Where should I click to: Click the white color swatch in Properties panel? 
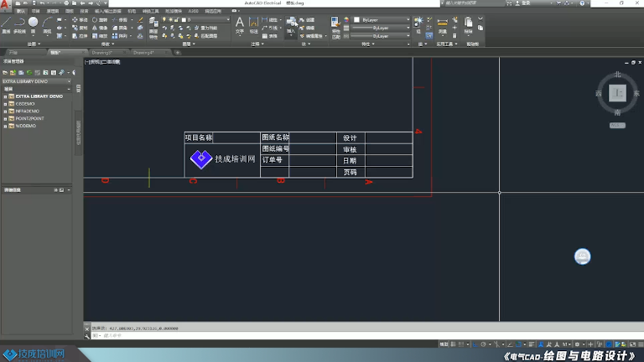[x=356, y=20]
